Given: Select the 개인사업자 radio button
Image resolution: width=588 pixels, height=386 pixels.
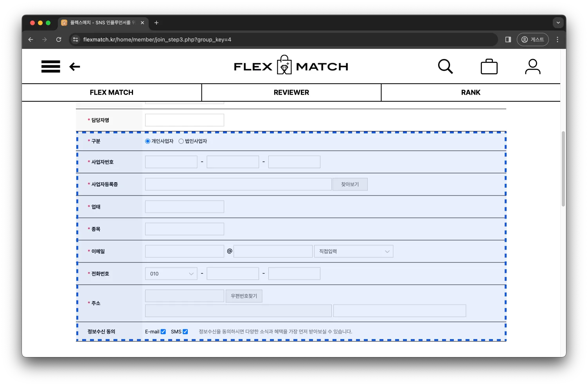Looking at the screenshot, I should (x=147, y=141).
